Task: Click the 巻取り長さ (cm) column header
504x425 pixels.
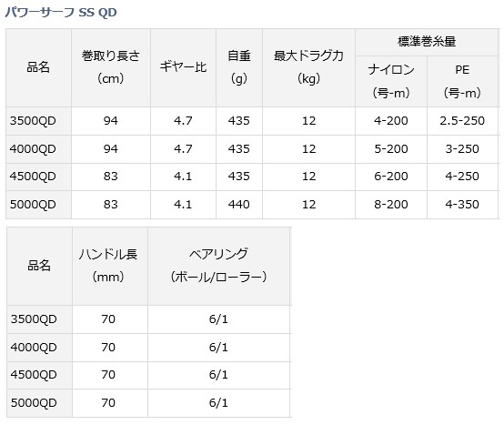Action: coord(111,67)
